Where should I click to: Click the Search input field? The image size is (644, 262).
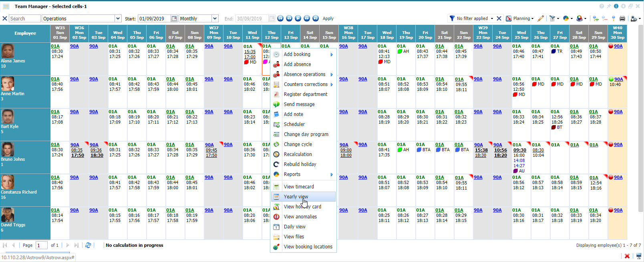point(24,18)
